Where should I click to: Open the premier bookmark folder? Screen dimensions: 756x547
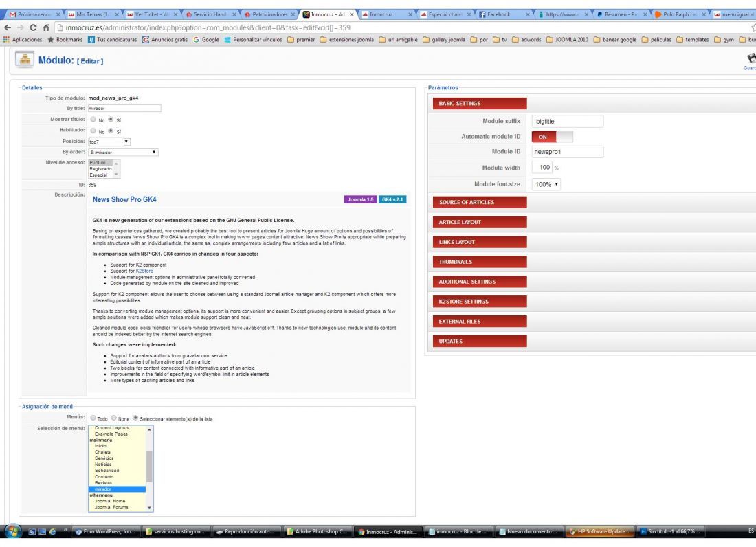pyautogui.click(x=301, y=40)
